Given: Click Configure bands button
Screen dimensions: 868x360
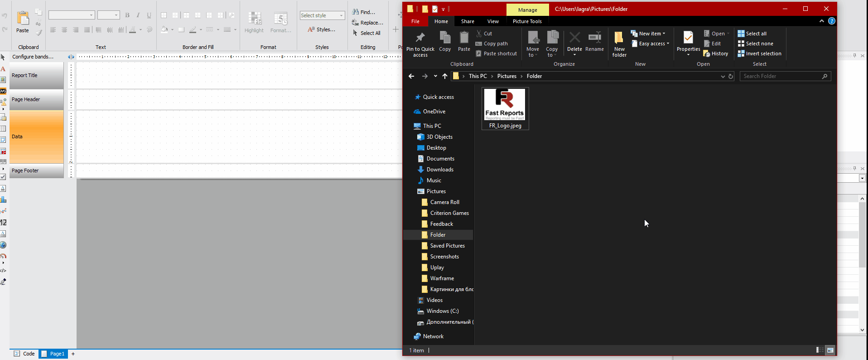Looking at the screenshot, I should 33,57.
